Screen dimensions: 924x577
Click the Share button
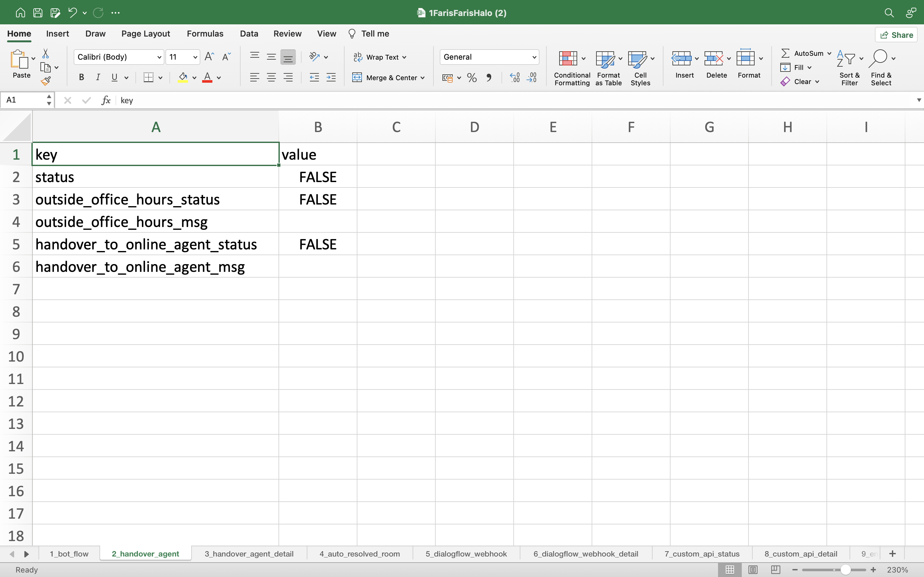pos(896,35)
